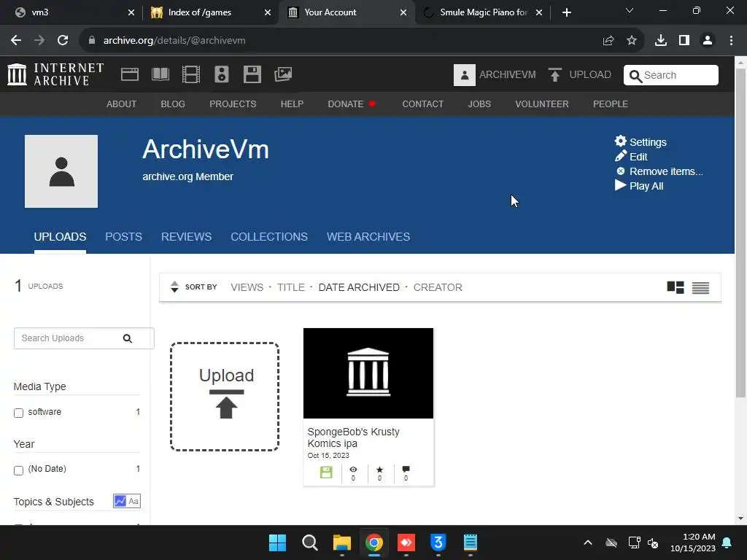Sort uploads by CREATOR

(438, 287)
